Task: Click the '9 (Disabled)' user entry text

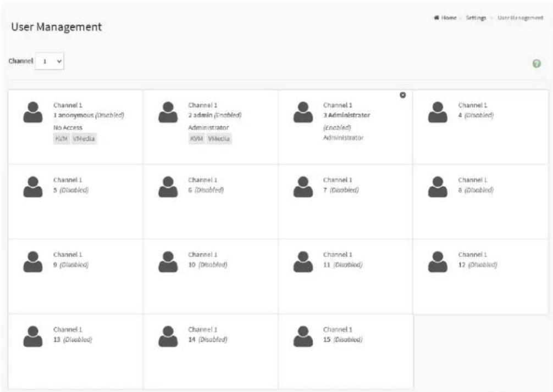Action: point(71,265)
